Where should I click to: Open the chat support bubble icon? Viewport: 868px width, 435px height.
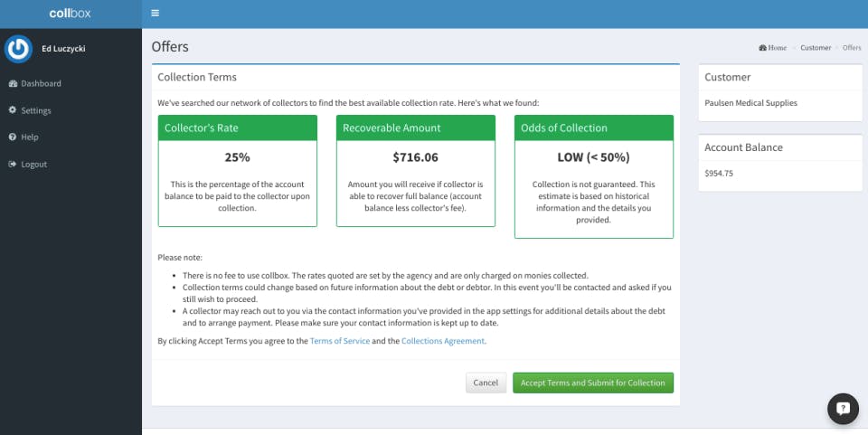coord(843,409)
